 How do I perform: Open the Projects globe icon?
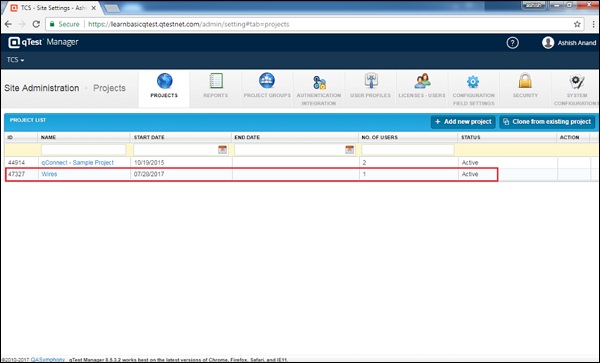164,81
